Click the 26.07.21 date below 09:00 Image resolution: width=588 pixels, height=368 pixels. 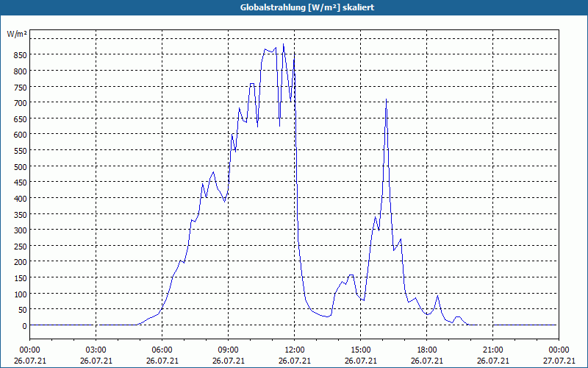coord(229,361)
